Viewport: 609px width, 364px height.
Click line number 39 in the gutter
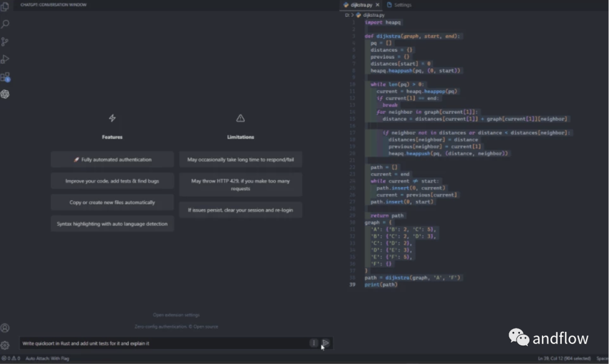[x=352, y=285]
